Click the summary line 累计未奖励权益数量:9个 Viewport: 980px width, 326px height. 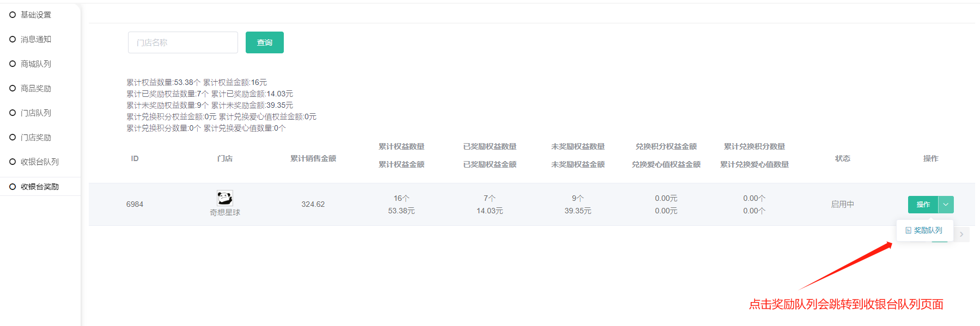click(x=168, y=105)
